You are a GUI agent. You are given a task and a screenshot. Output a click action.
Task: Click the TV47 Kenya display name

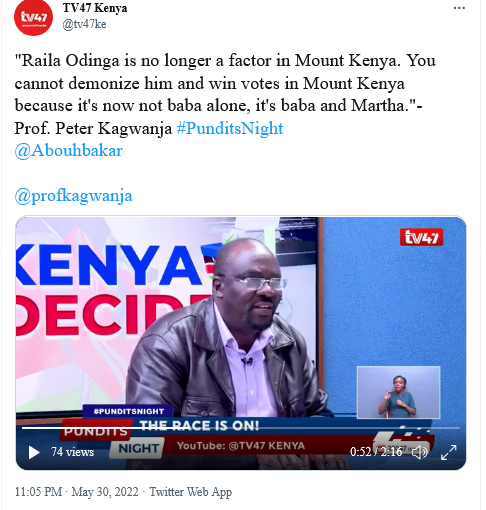[x=95, y=8]
